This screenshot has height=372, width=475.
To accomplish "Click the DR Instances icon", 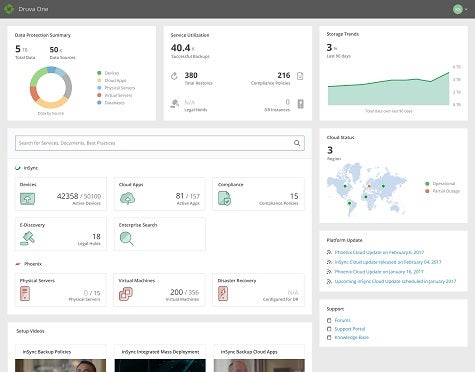I will [300, 104].
